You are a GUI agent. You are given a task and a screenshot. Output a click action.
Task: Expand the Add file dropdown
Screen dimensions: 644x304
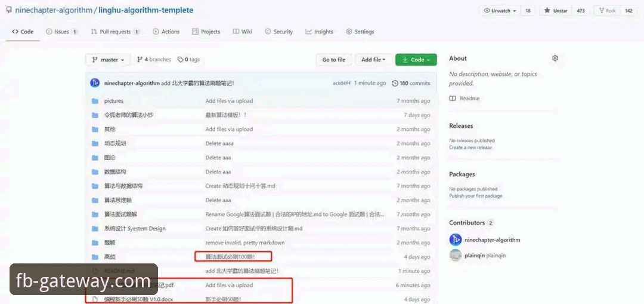pos(373,60)
